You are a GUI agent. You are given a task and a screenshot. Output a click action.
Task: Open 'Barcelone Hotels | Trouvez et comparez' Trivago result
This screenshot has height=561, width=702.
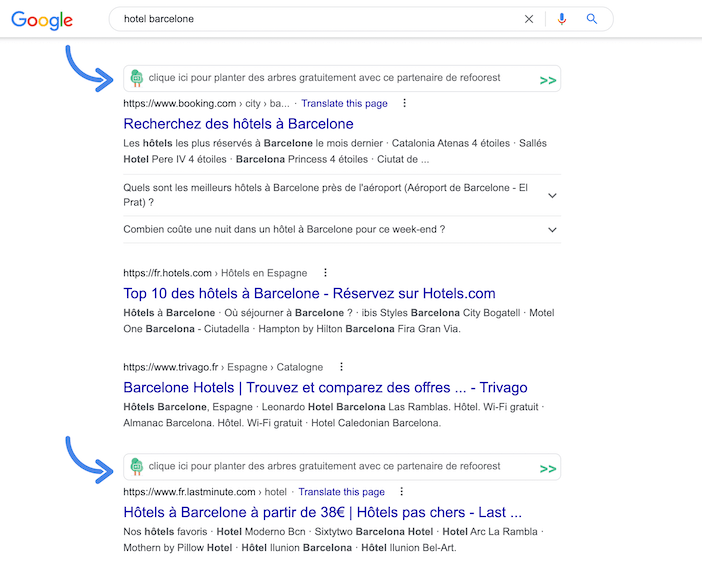(325, 387)
